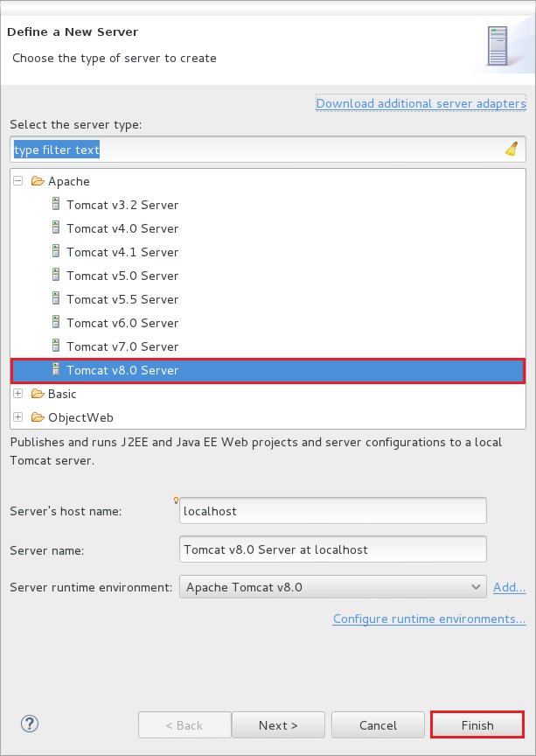
Task: Select the Apache folder label
Action: click(69, 182)
